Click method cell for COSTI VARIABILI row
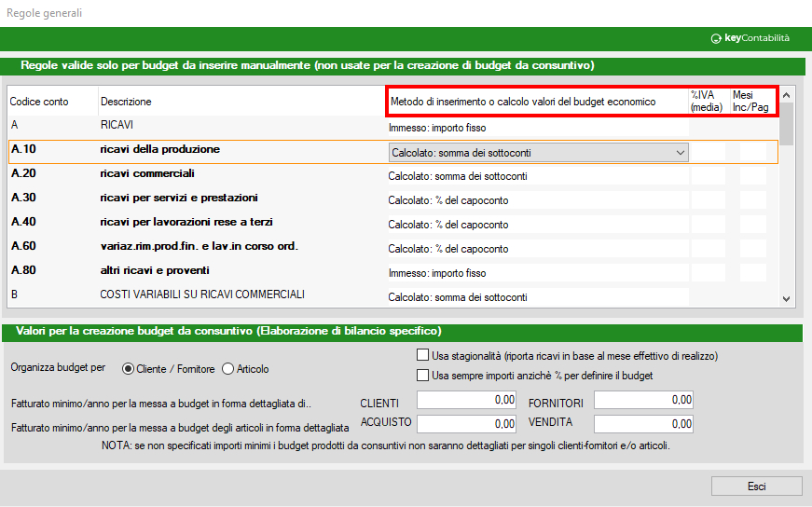The height and width of the screenshot is (507, 812). 538,297
